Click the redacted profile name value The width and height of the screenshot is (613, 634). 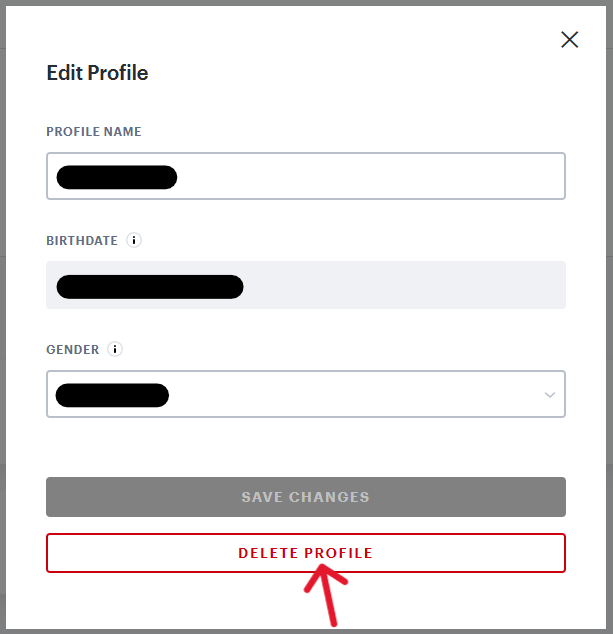117,178
